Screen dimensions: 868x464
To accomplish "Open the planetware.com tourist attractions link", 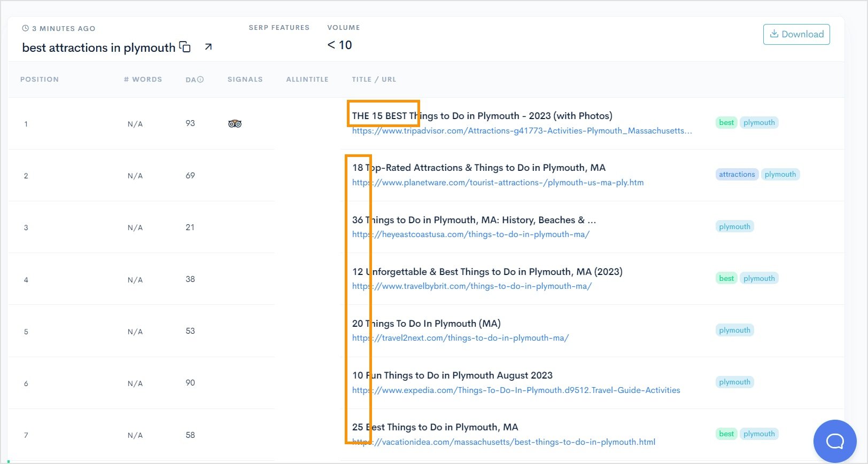I will 498,183.
